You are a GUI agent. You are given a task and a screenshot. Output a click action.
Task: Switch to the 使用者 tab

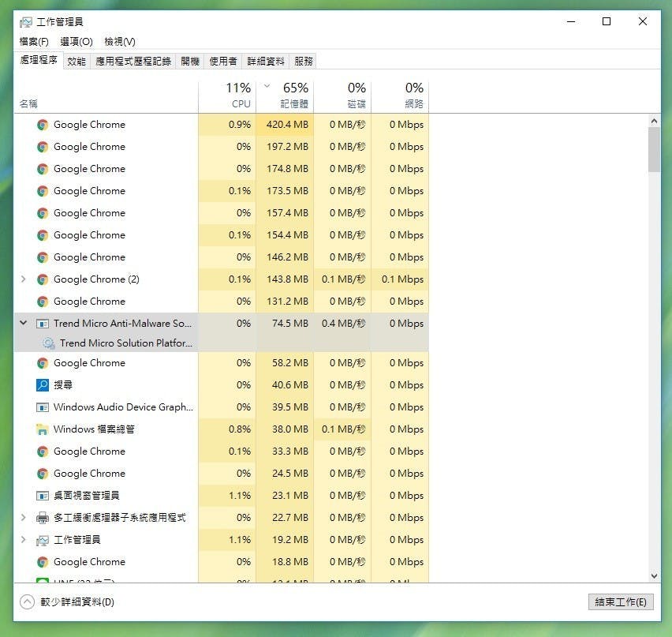[x=223, y=62]
